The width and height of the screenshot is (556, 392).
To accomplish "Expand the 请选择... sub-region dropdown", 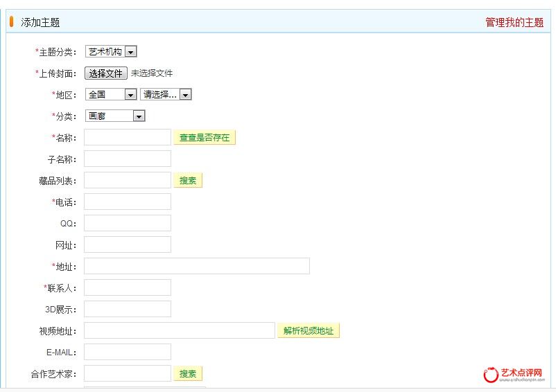I will pos(166,94).
